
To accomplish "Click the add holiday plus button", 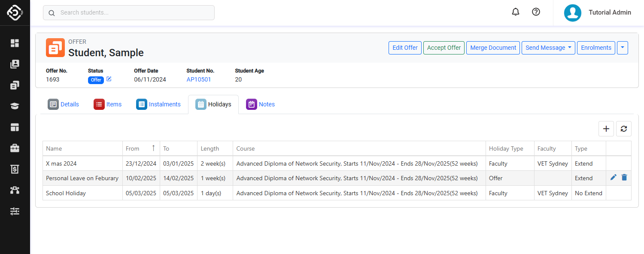I will [606, 129].
